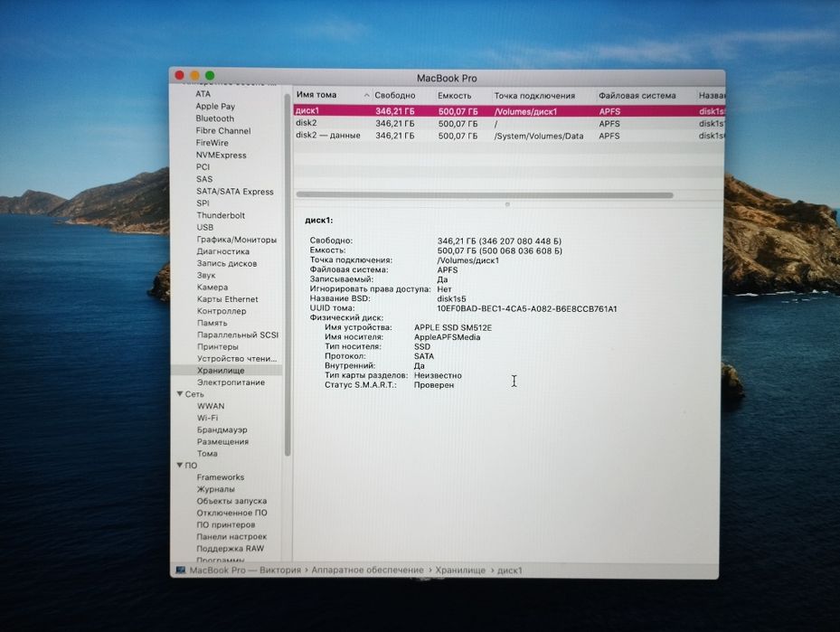This screenshot has height=632, width=840.
Task: Select ATA in the hardware sidebar
Action: [203, 94]
